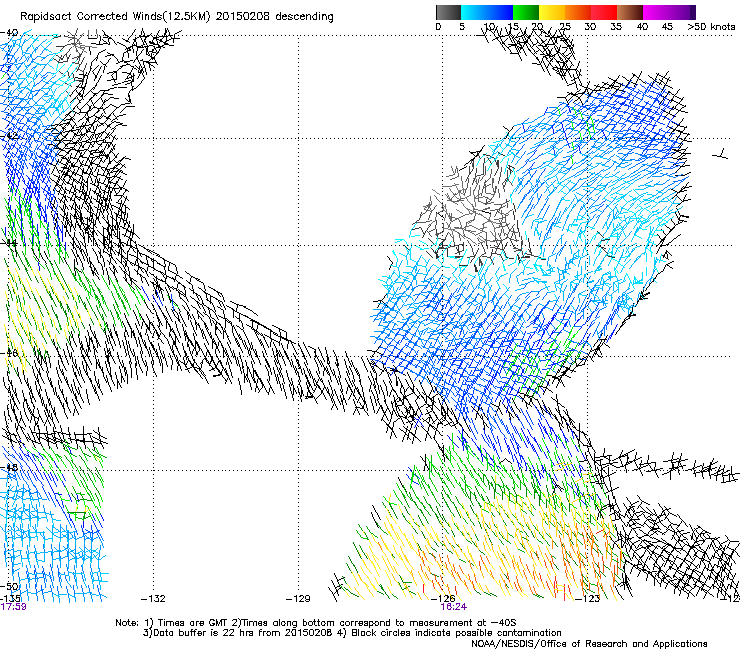Click the '>50 knots' legend label
The width and height of the screenshot is (740, 650).
tap(711, 26)
